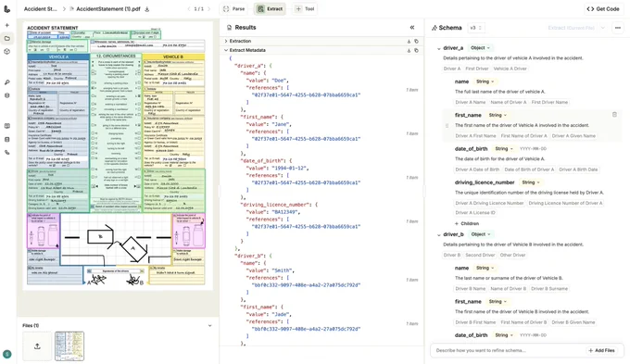Screen dimensions: 630x364
Task: Select the PDF thumbnail in Files
Action: point(69,345)
